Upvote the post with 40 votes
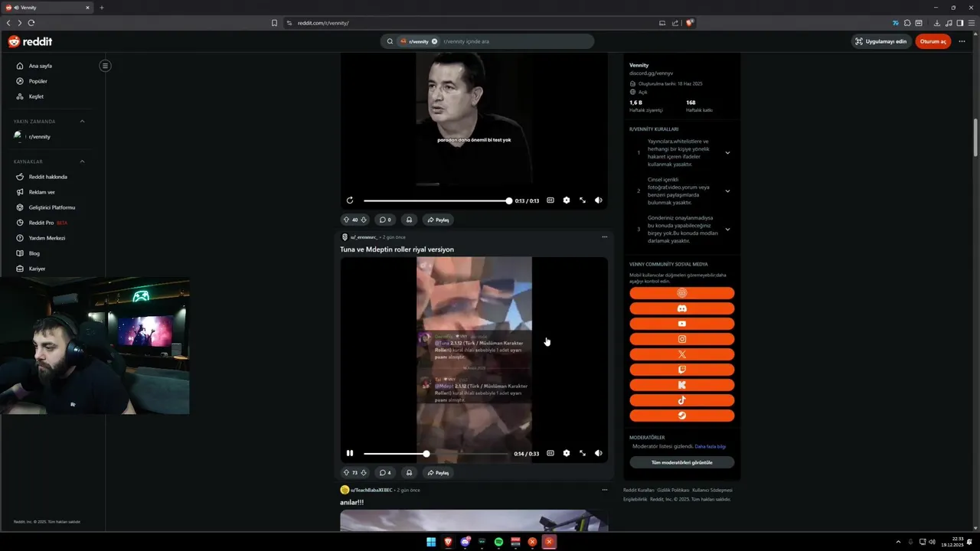Image resolution: width=980 pixels, height=551 pixels. coord(346,220)
